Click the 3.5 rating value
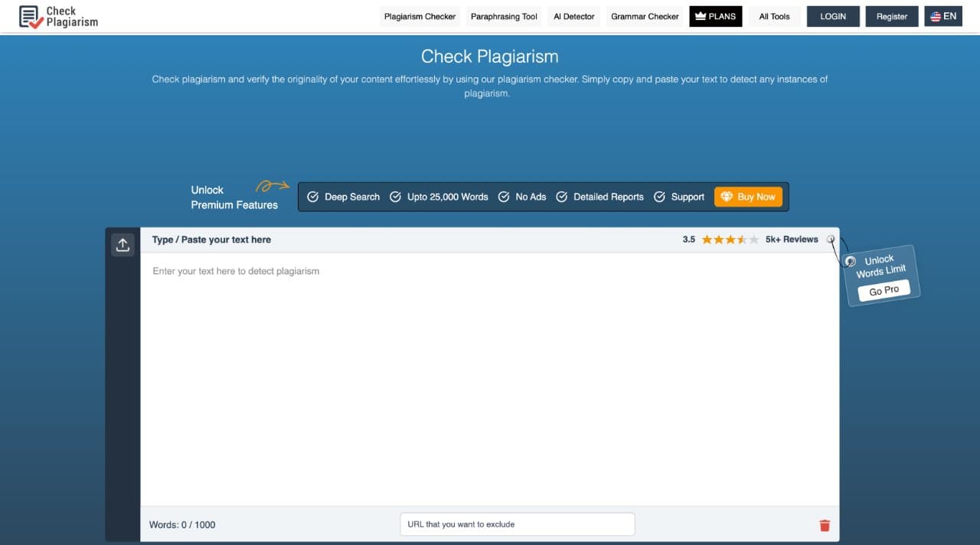 click(x=689, y=240)
